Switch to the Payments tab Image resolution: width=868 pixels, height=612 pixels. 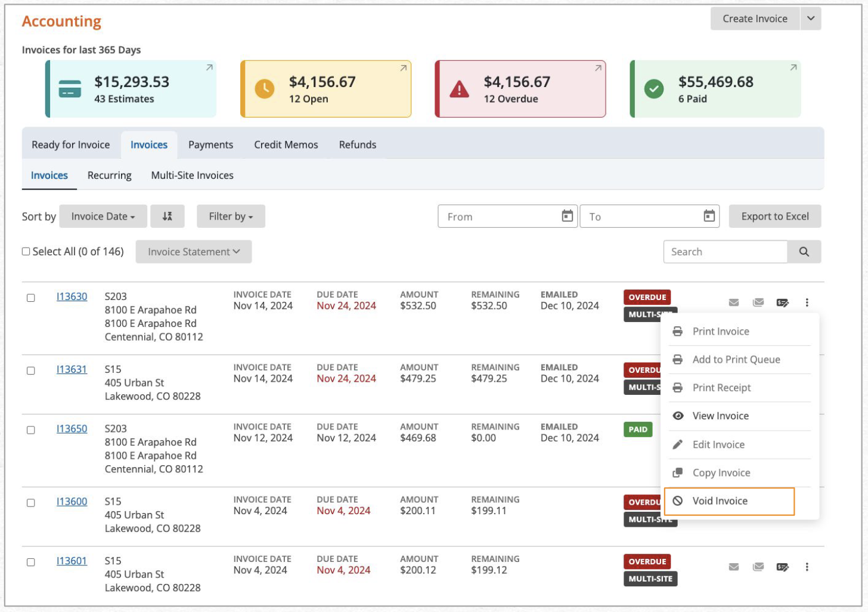coord(210,144)
